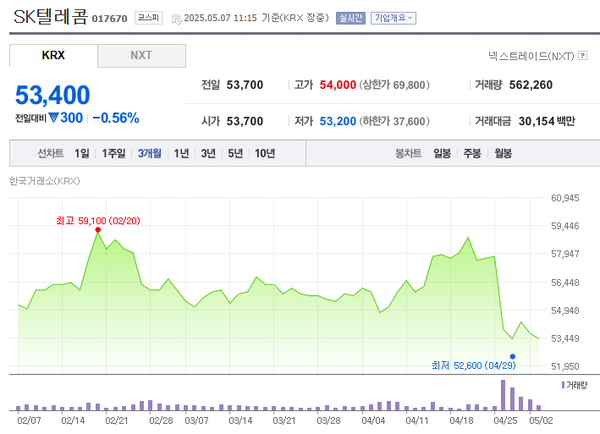
Task: Click the 60,945 y-axis value
Action: tap(565, 198)
